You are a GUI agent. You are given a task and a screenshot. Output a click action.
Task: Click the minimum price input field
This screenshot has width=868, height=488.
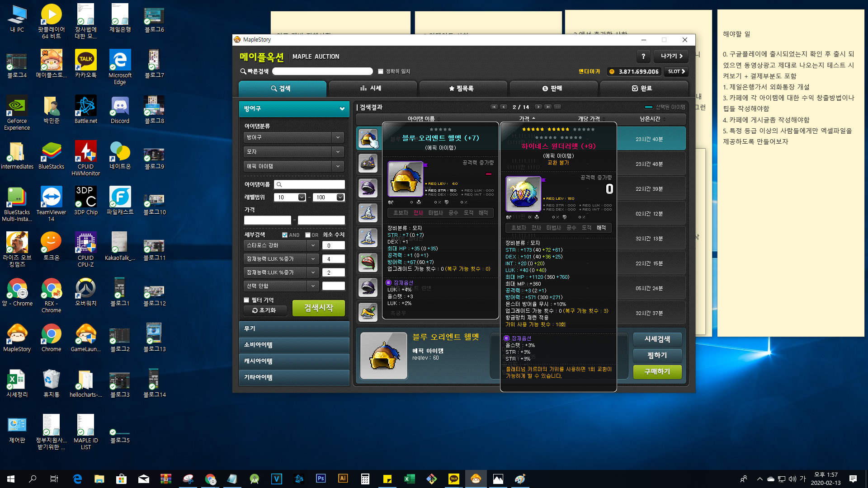pos(268,220)
